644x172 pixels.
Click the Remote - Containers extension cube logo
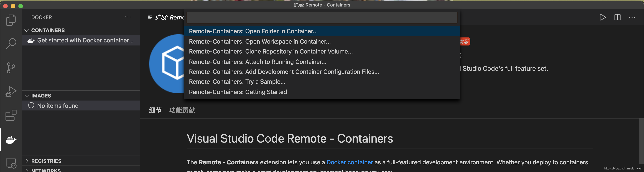coord(167,64)
